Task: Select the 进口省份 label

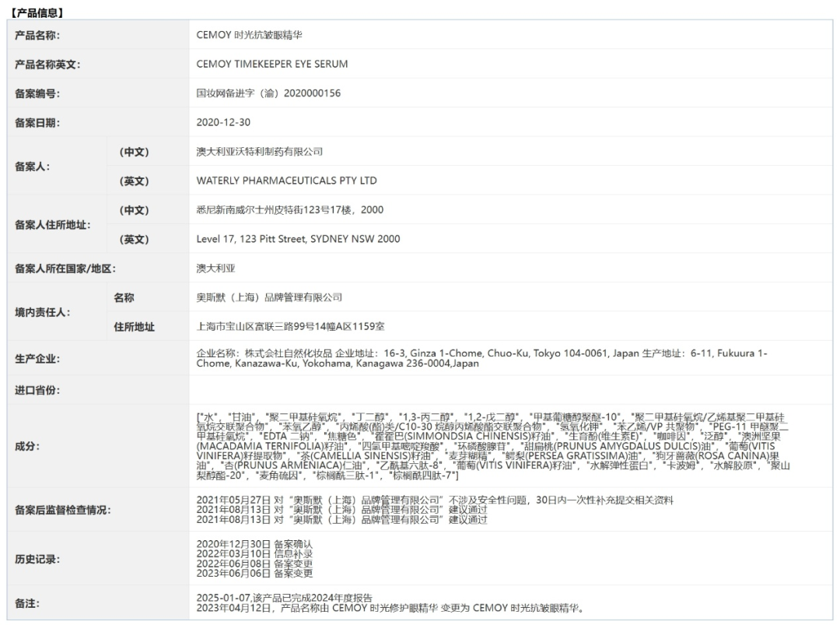Action: 37,390
